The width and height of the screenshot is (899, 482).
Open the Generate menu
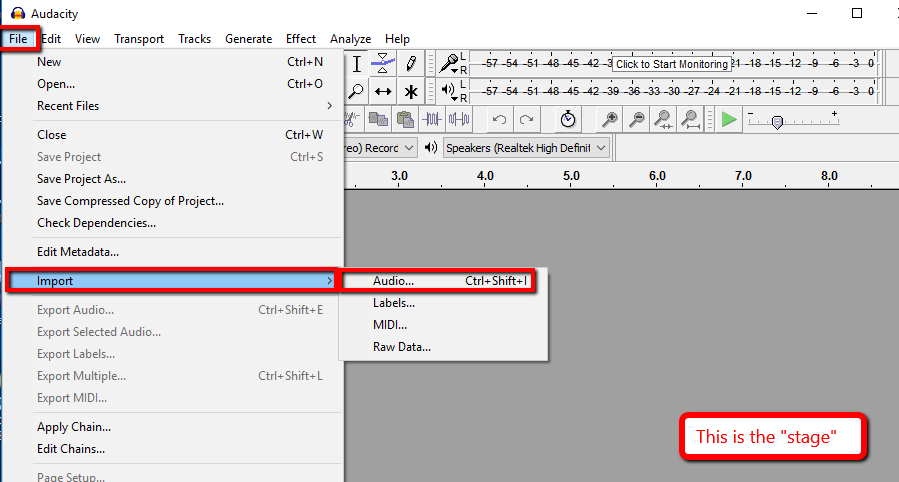point(248,39)
